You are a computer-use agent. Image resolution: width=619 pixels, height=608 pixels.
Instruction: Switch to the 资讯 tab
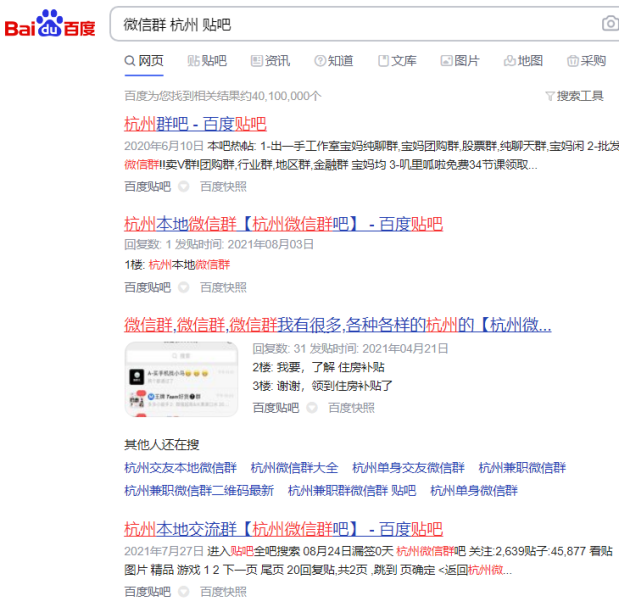[270, 61]
